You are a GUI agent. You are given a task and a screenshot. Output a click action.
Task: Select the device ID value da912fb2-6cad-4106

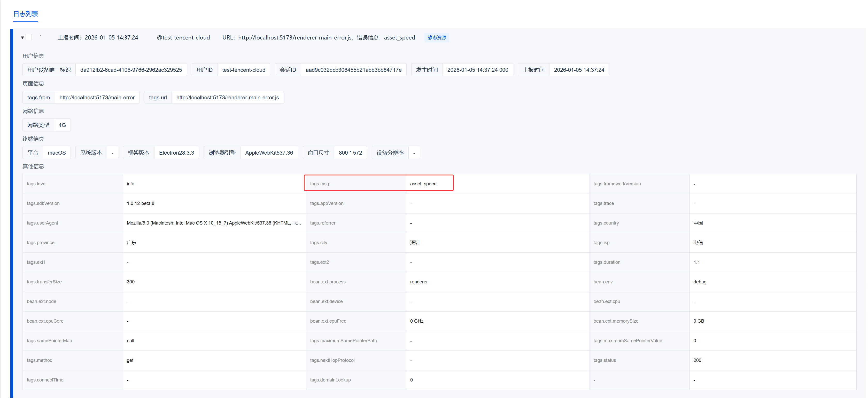[131, 70]
